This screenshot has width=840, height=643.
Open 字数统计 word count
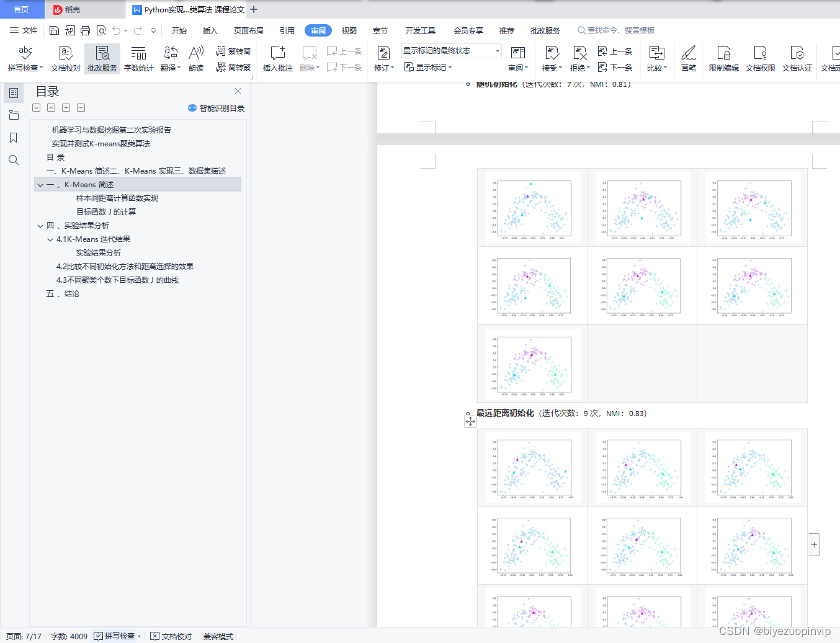coord(139,59)
